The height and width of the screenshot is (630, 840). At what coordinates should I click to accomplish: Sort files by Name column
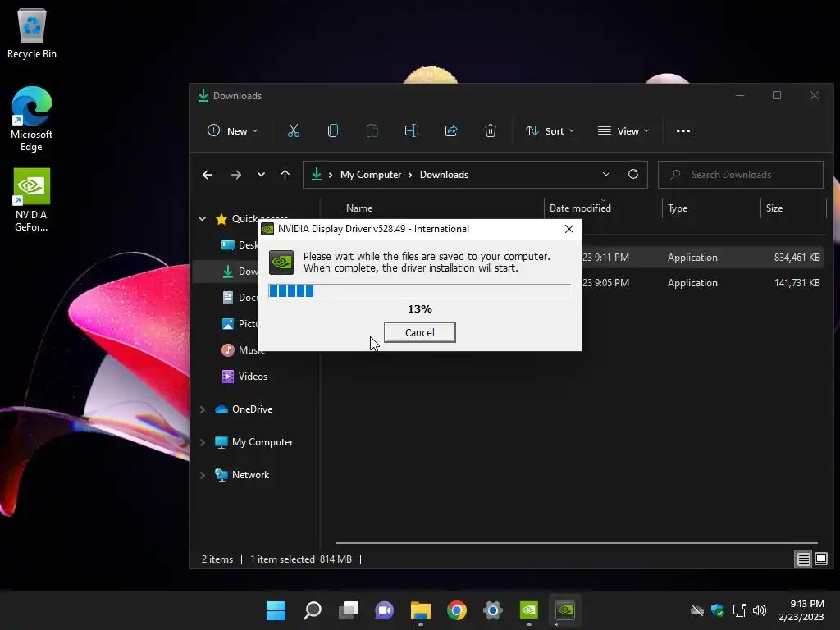coord(359,208)
